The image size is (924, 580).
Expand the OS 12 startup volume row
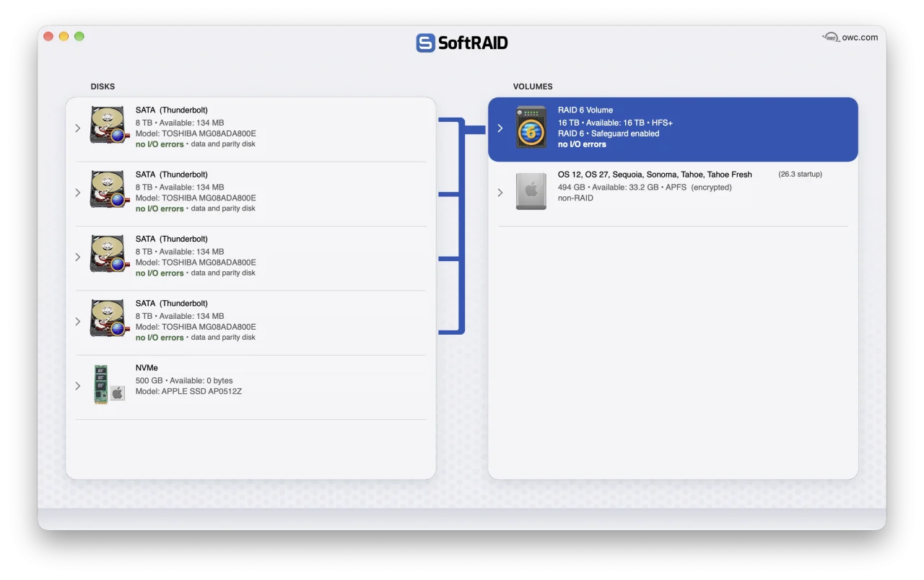point(500,193)
